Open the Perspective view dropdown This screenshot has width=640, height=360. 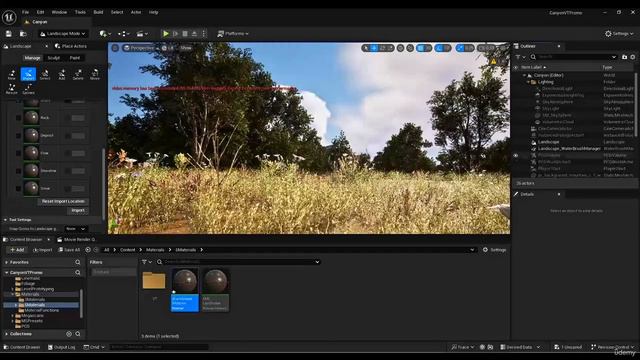pos(141,48)
